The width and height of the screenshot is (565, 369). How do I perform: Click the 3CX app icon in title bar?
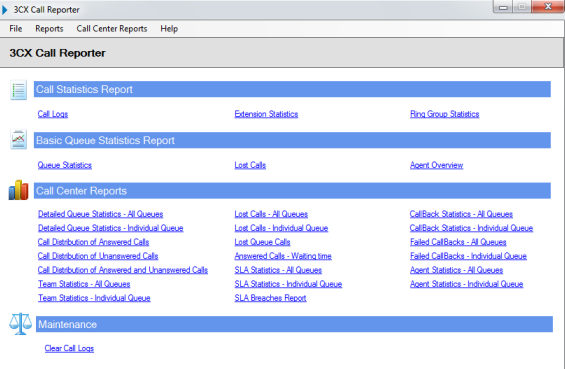(5, 10)
